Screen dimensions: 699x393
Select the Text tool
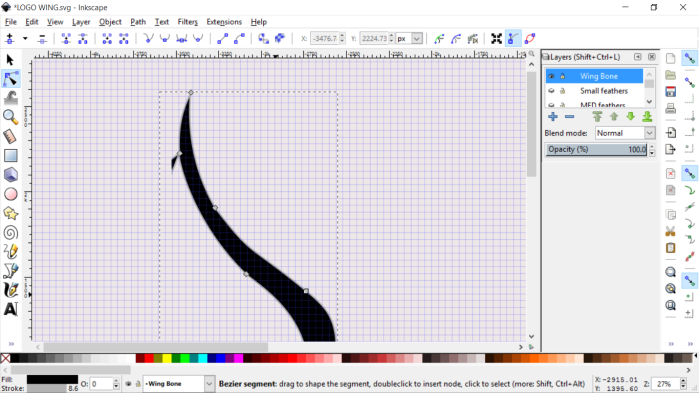pos(11,309)
